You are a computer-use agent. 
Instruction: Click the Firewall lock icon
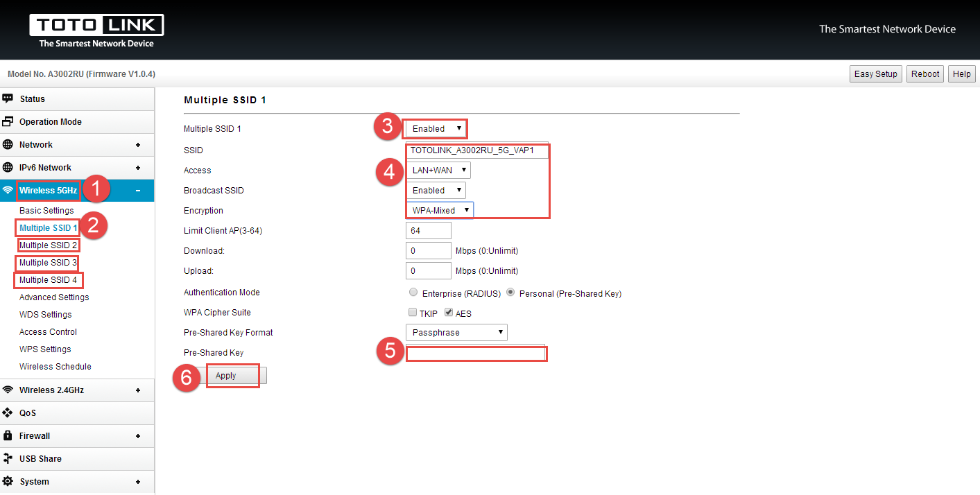point(8,436)
